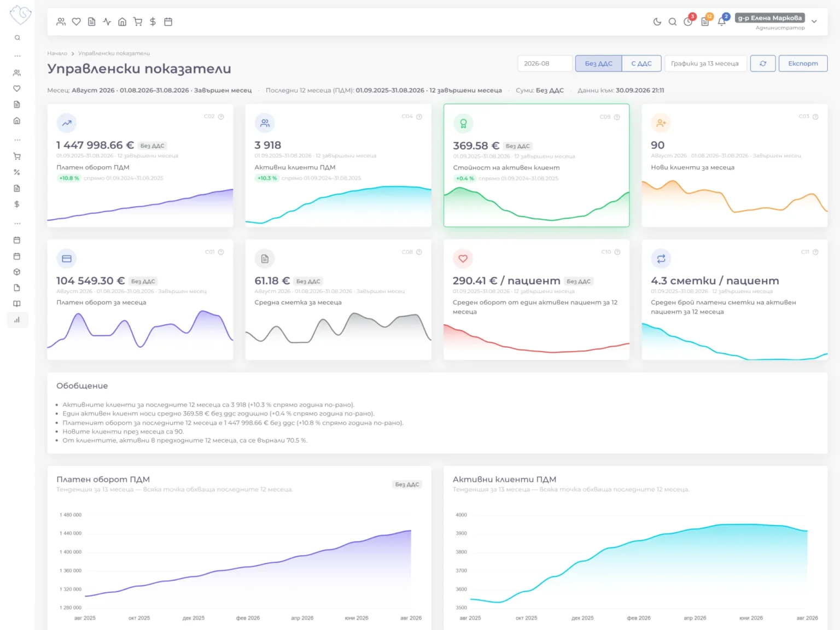Click the summary line "Новите клиенти през месеца са 90."

pos(123,431)
